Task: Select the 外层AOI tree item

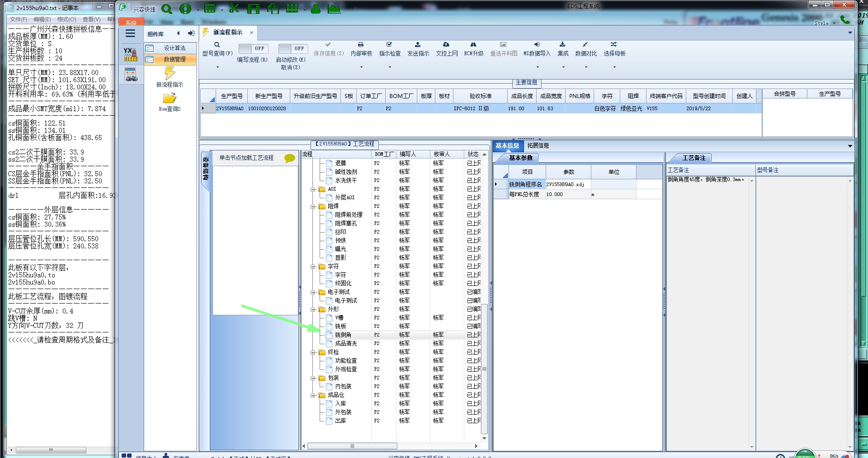Action: click(x=344, y=197)
